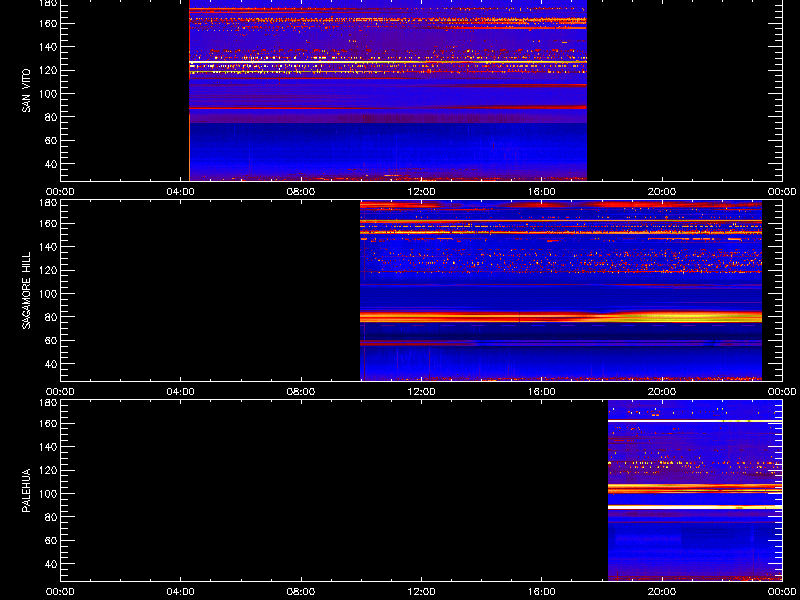This screenshot has height=600, width=800.
Task: Click 16:00 time label under San Vito plot
Action: (541, 192)
